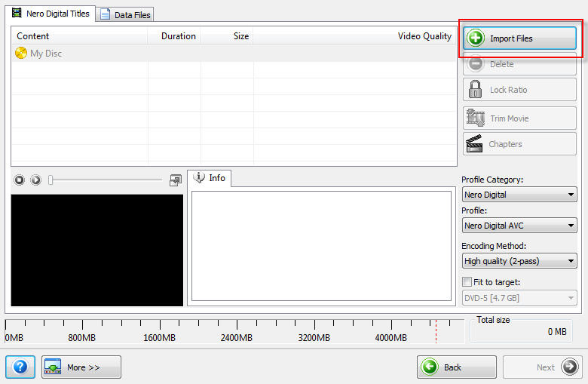Enable the Fit to target checkbox
Image resolution: width=588 pixels, height=384 pixels.
click(467, 282)
